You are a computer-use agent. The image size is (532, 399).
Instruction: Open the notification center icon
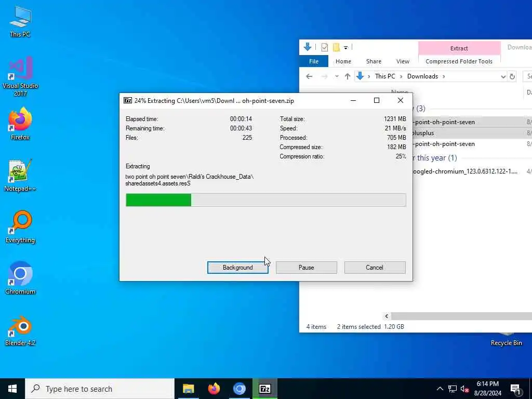[x=515, y=389]
